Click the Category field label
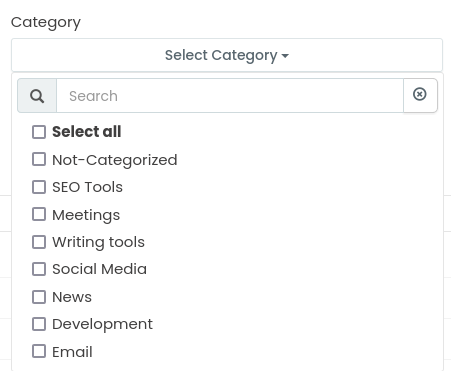Screen dimensions: 451x371 [46, 23]
